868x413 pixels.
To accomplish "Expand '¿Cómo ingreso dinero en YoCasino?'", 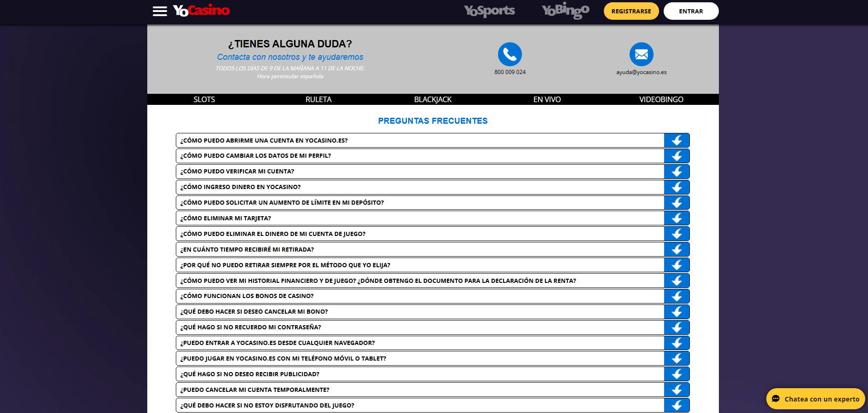I will coord(419,187).
